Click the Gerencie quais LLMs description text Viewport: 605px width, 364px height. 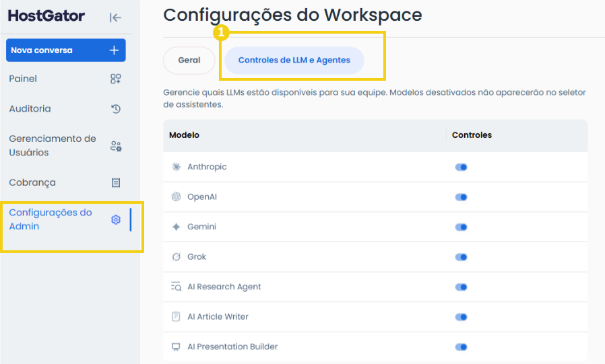pyautogui.click(x=375, y=98)
